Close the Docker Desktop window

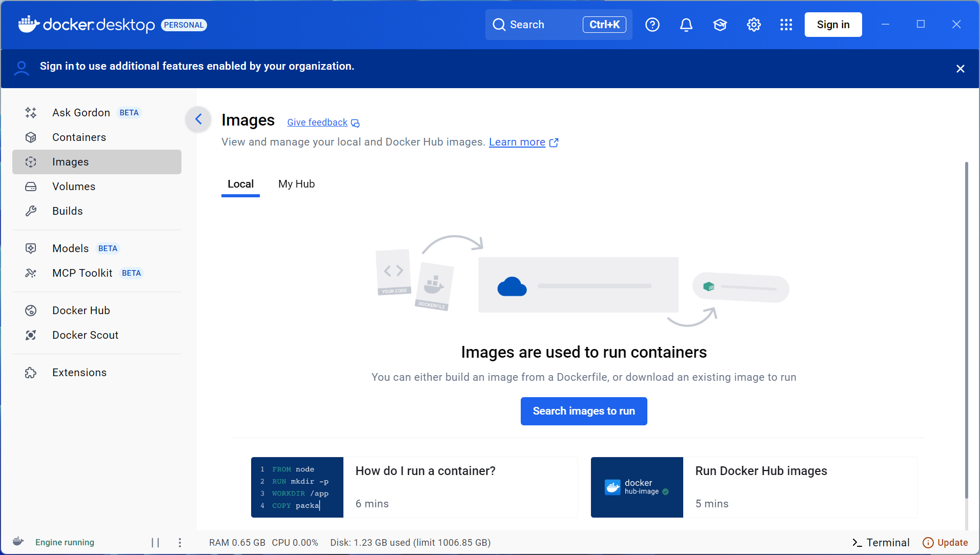point(956,24)
